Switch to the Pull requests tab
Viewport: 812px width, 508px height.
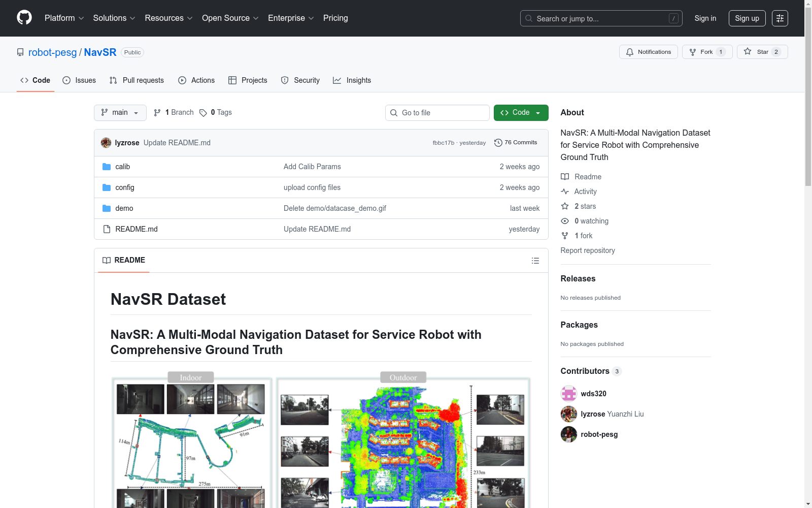click(x=137, y=80)
